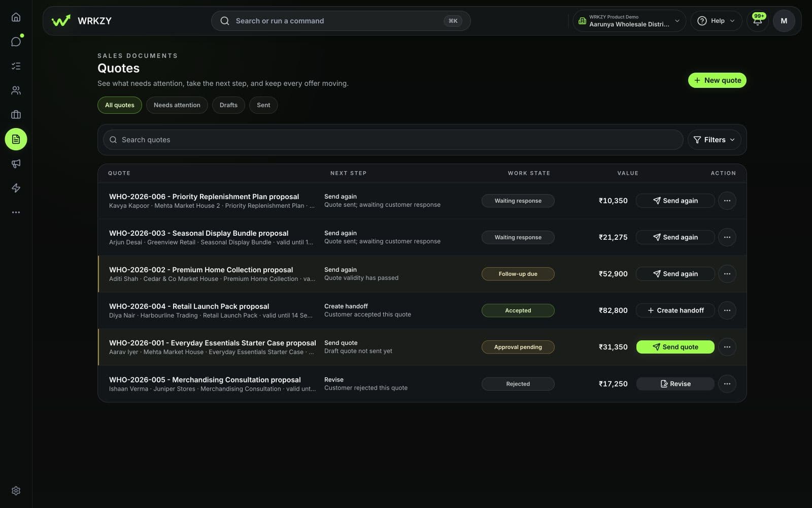This screenshot has width=812, height=508.
Task: Click Send again for WHO-2026-006
Action: (x=675, y=201)
